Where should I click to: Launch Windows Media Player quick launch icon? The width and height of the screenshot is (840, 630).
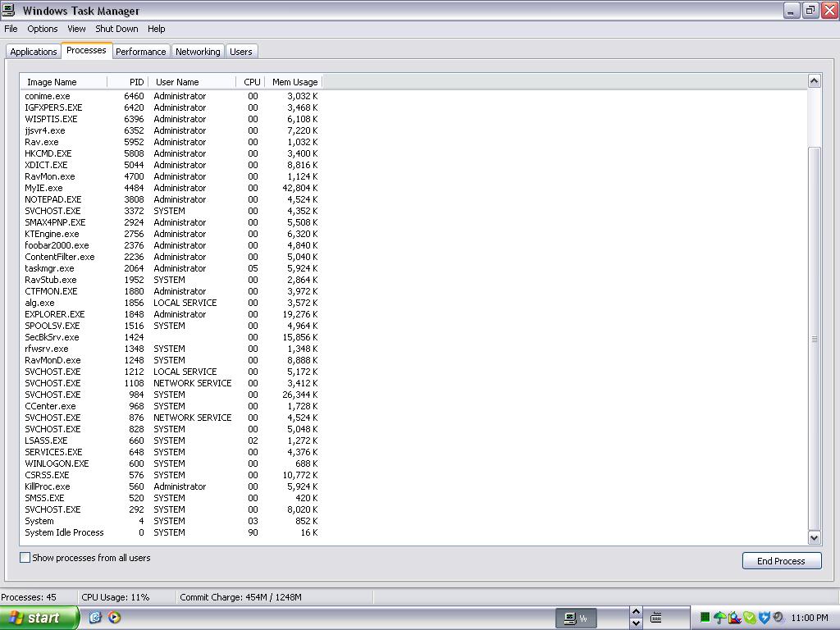coord(114,618)
